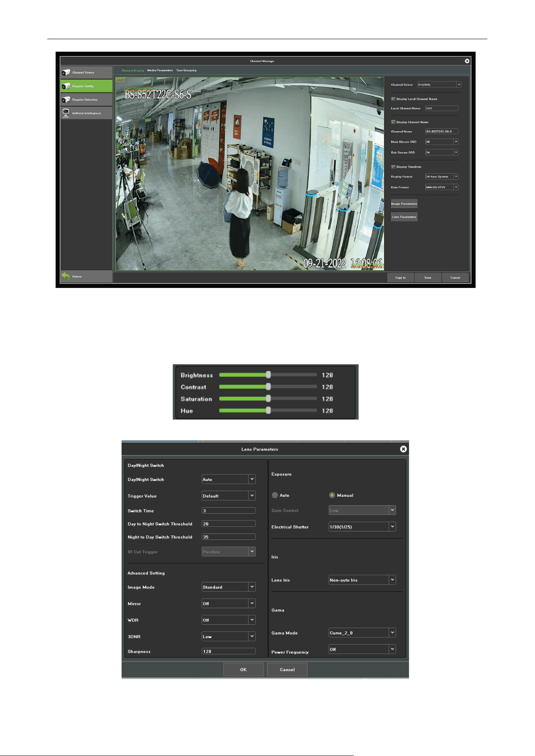Open Regular Detection in sidebar

[86, 100]
